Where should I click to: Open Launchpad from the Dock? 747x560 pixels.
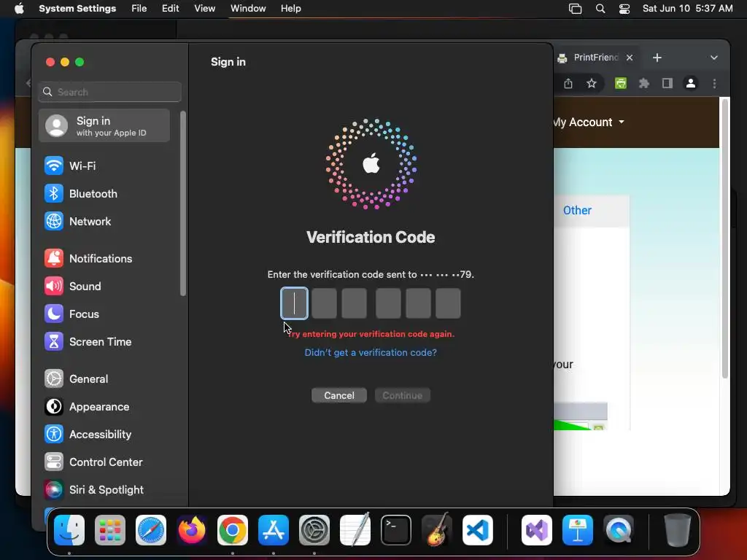[x=110, y=530]
